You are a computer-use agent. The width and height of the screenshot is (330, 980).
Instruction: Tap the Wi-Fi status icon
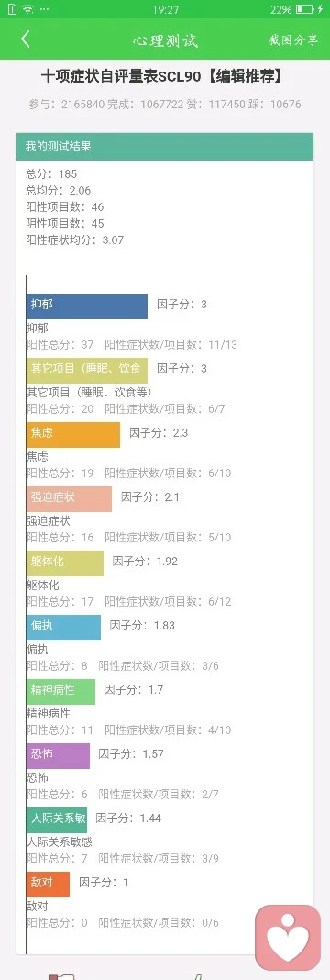point(28,9)
